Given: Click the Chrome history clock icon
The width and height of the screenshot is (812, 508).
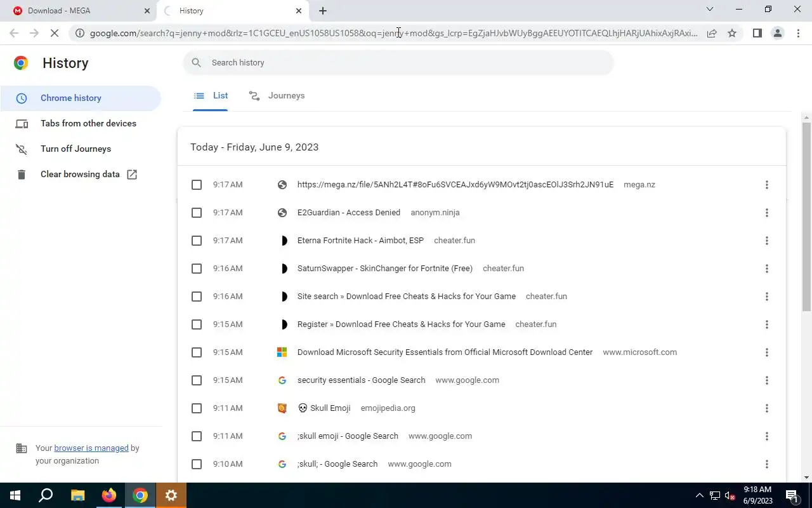Looking at the screenshot, I should pos(22,98).
